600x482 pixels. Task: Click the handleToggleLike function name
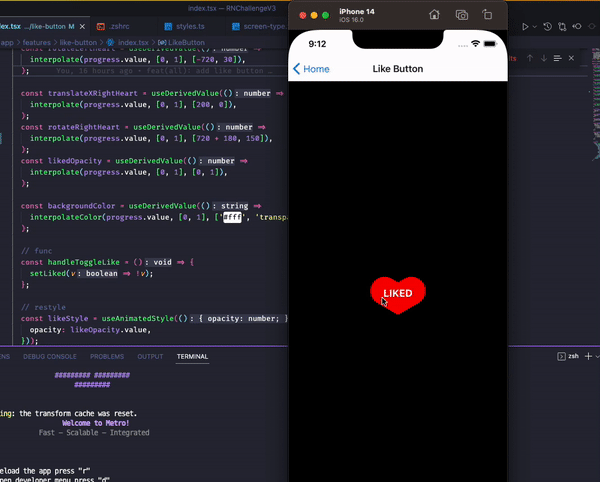[83, 262]
